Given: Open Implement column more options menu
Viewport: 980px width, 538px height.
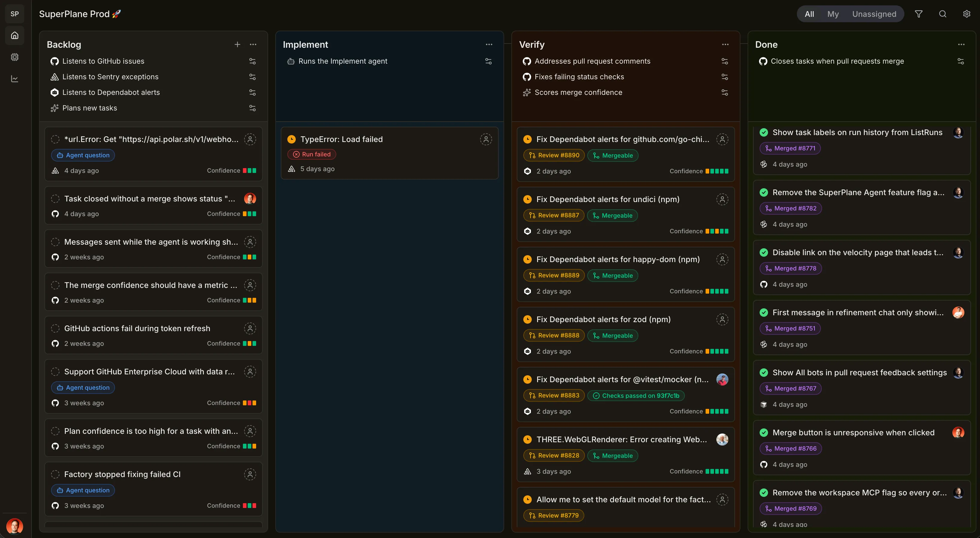Looking at the screenshot, I should pyautogui.click(x=489, y=44).
